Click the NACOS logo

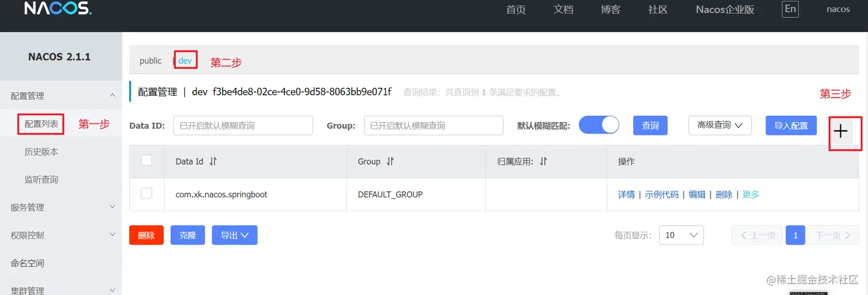pos(58,8)
